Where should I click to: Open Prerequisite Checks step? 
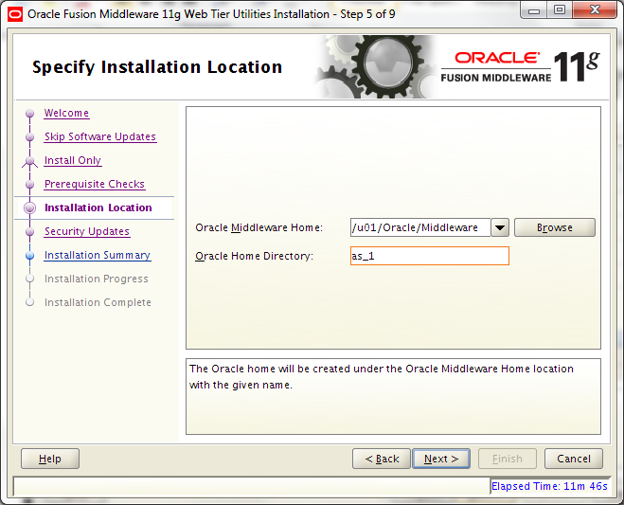point(94,184)
